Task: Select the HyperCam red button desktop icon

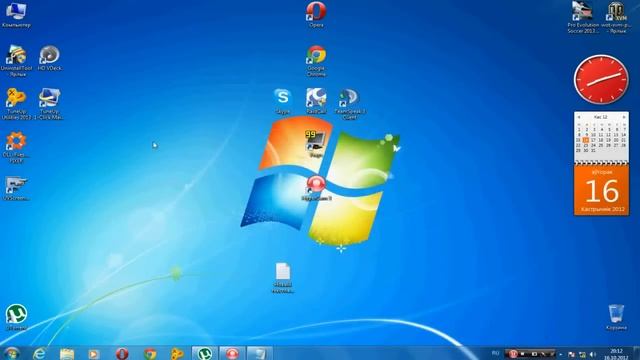Action: [316, 188]
